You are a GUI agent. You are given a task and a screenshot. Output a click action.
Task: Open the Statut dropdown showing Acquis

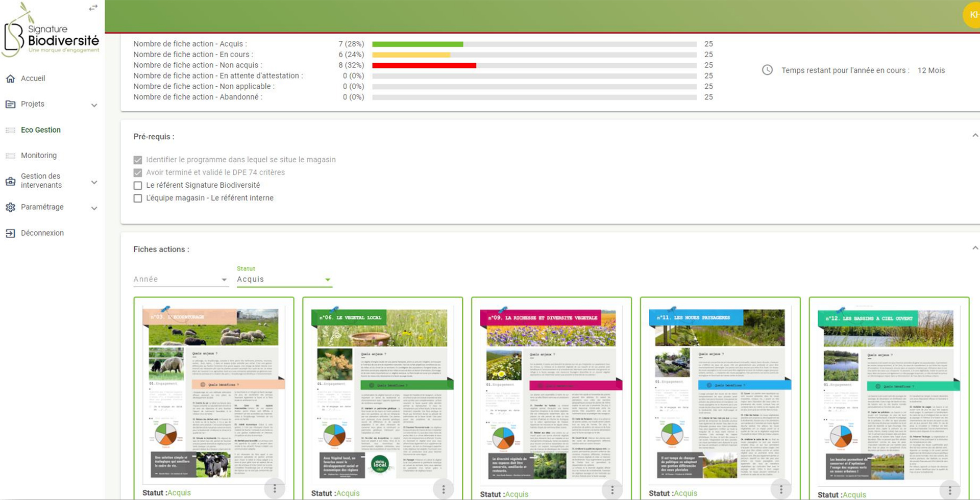(284, 280)
